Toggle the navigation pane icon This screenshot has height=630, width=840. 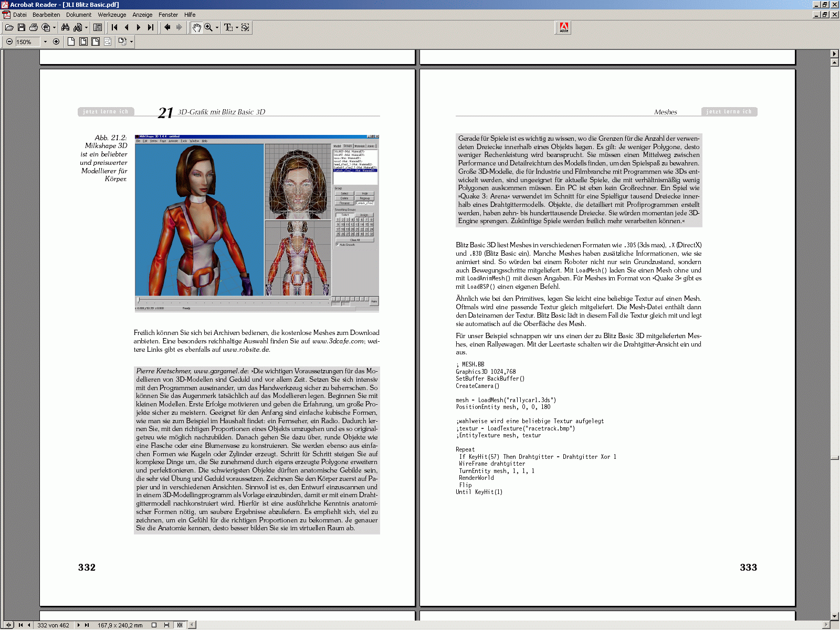point(98,27)
